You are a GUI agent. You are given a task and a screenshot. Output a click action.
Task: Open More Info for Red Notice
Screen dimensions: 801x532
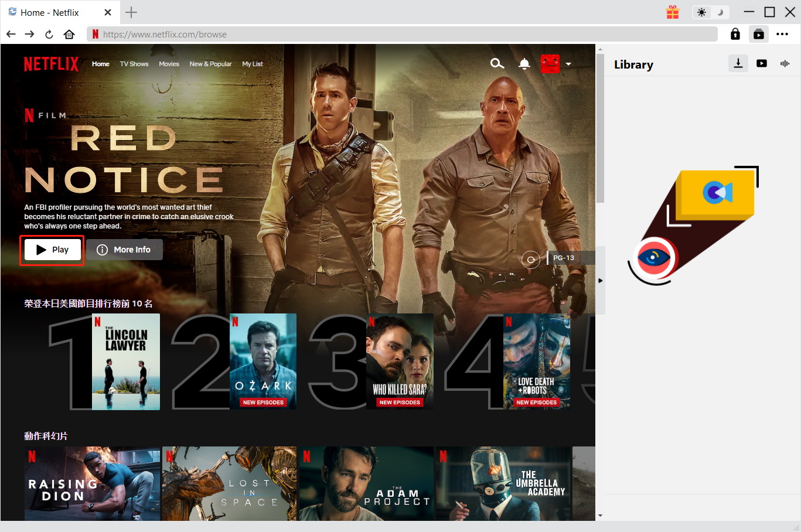(124, 250)
